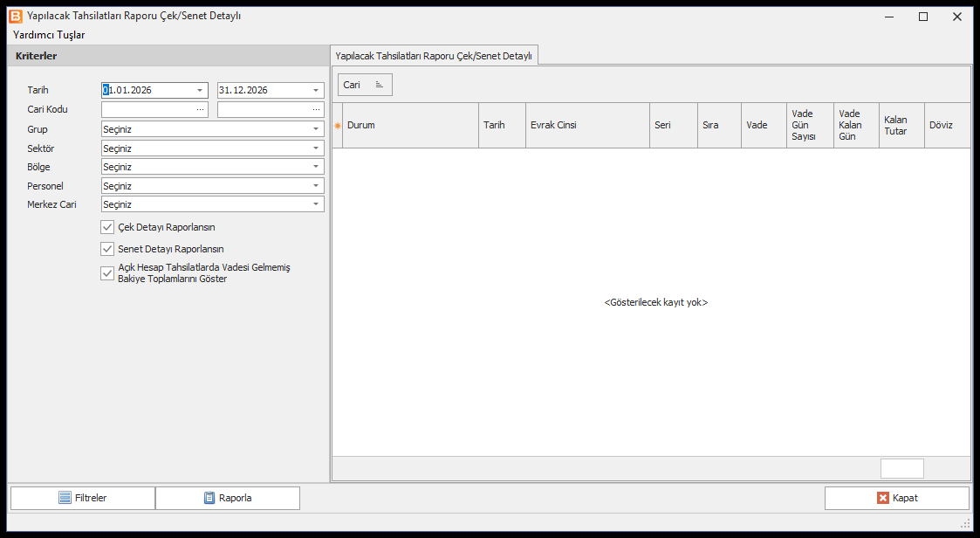
Task: Click the sort icon on Cari group chip
Action: click(x=380, y=85)
